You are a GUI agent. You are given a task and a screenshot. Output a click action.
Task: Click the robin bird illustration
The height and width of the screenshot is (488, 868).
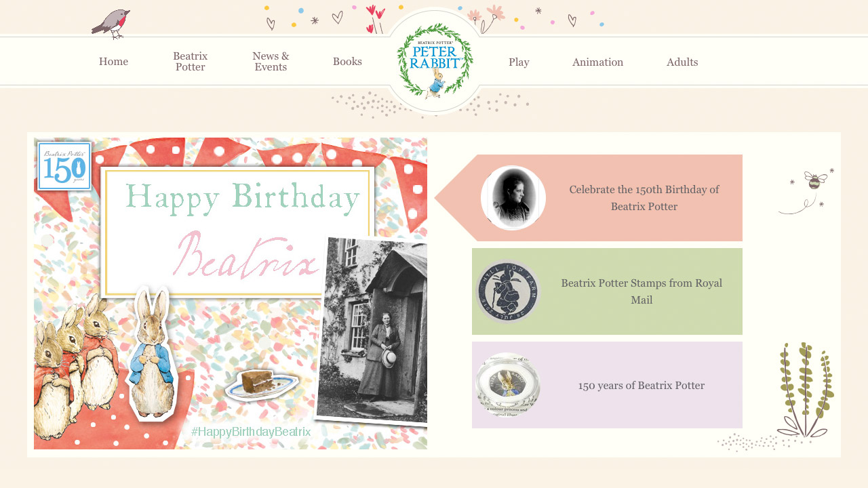111,24
